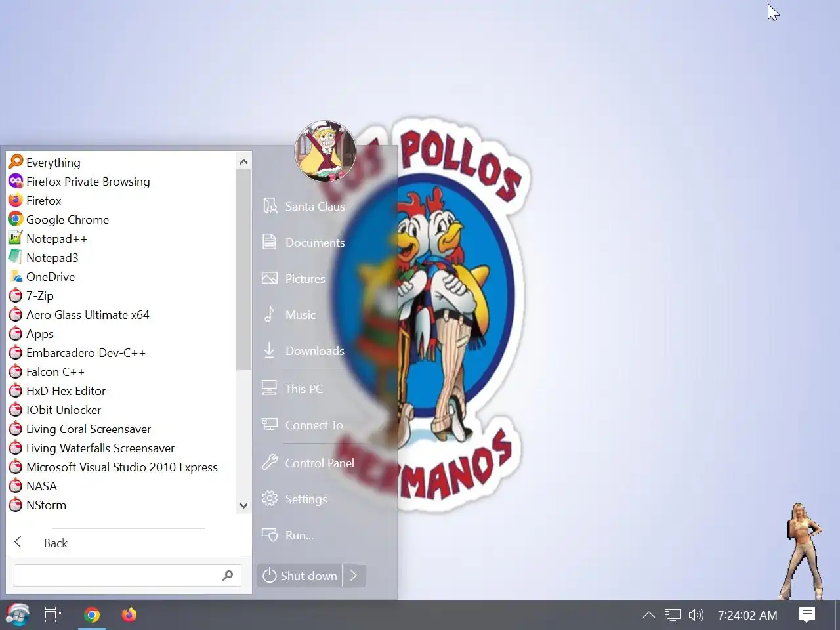Screen dimensions: 840x630
Task: Open Aero Glass Ultimate x64 folder
Action: [79, 314]
